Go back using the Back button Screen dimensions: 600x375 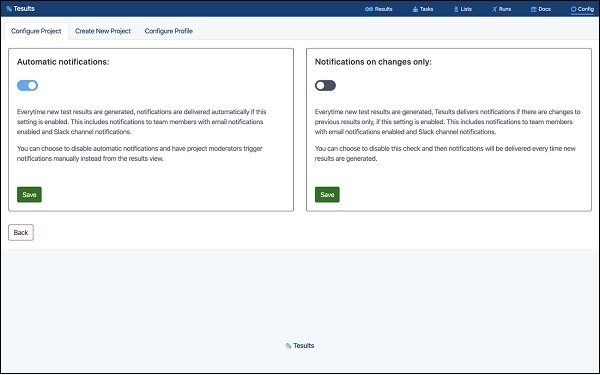(21, 232)
